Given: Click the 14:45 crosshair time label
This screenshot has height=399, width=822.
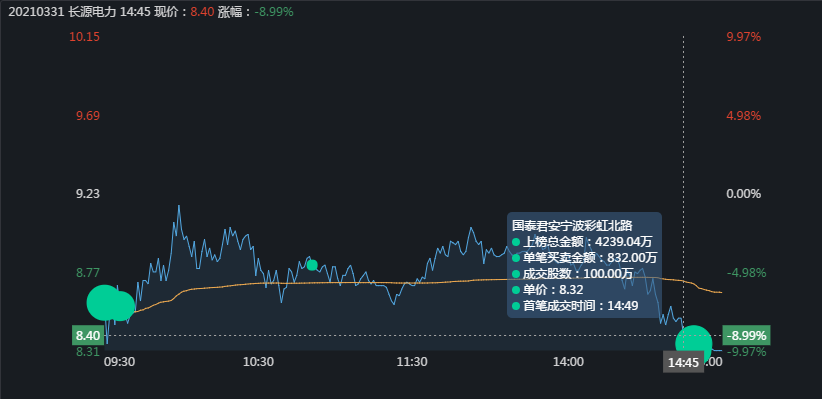Looking at the screenshot, I should pos(684,363).
